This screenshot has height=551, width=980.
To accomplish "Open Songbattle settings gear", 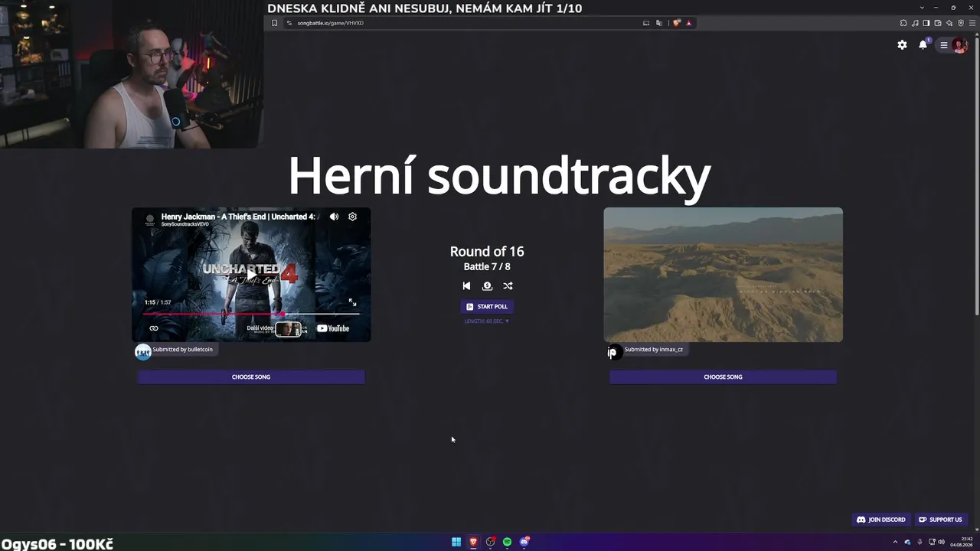I will pos(902,45).
